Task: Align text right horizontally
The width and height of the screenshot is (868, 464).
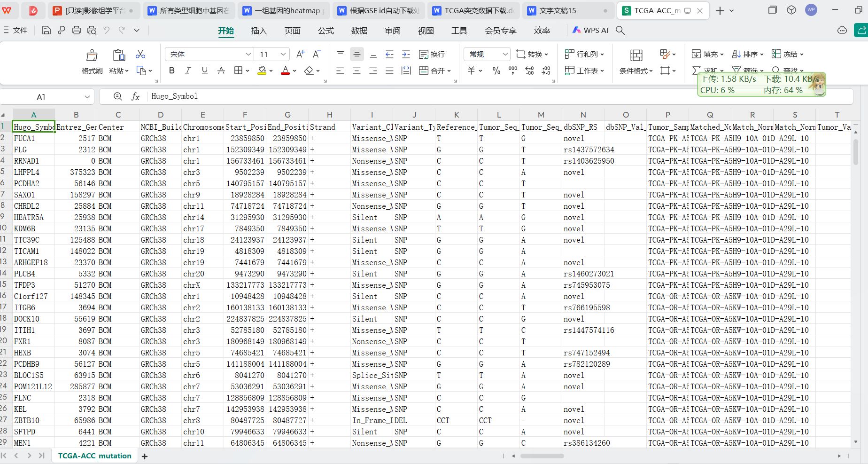Action: (x=373, y=71)
